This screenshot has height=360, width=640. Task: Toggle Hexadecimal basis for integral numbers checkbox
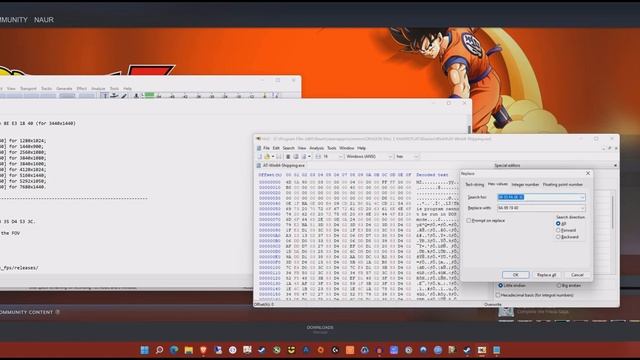(x=498, y=295)
